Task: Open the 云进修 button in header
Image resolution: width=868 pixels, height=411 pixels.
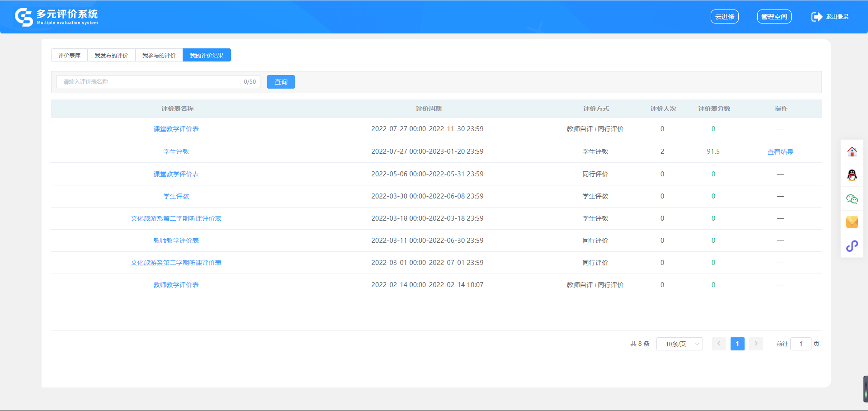Action: [724, 17]
